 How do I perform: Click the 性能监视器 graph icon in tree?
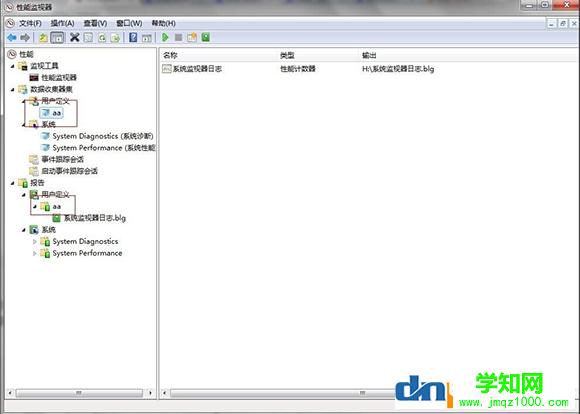coord(34,78)
